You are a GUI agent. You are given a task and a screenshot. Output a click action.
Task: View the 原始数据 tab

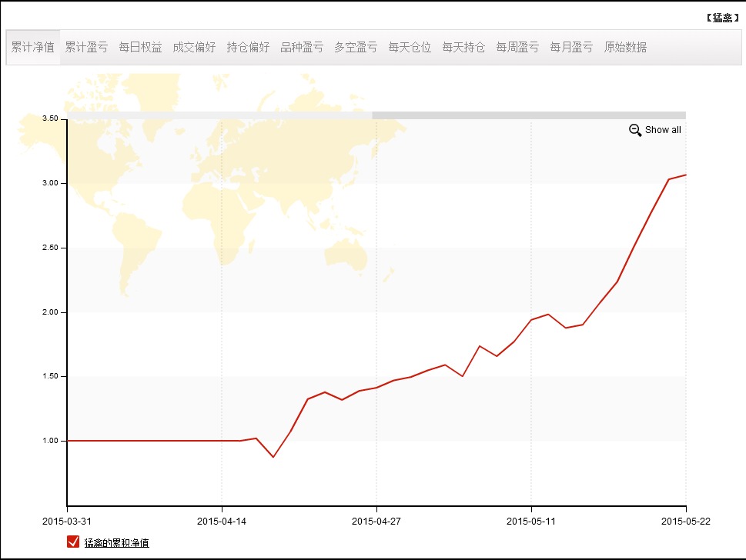(x=625, y=47)
